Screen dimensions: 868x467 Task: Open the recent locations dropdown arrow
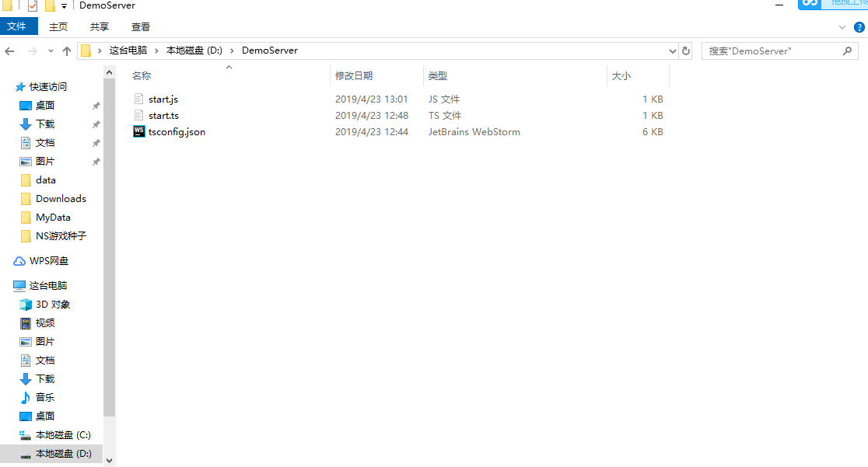[x=51, y=51]
